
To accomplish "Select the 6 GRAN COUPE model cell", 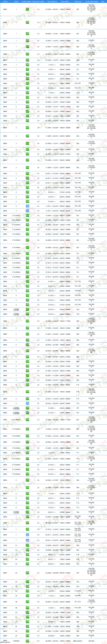I will 16,512.
